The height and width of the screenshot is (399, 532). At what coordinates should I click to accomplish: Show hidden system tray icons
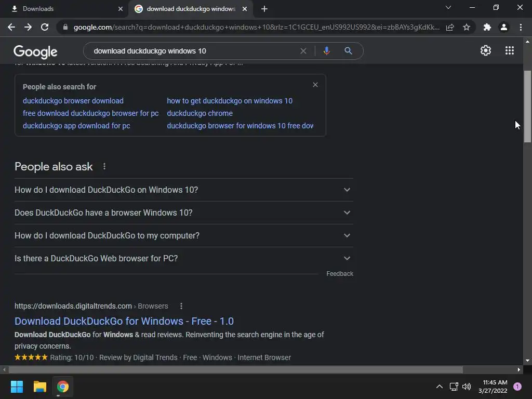coord(440,387)
